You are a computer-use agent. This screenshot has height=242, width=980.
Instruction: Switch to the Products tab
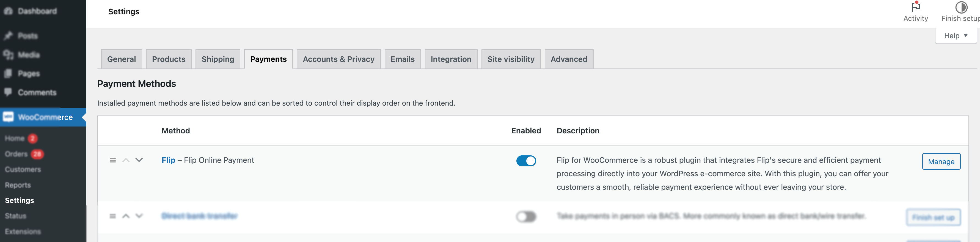169,59
